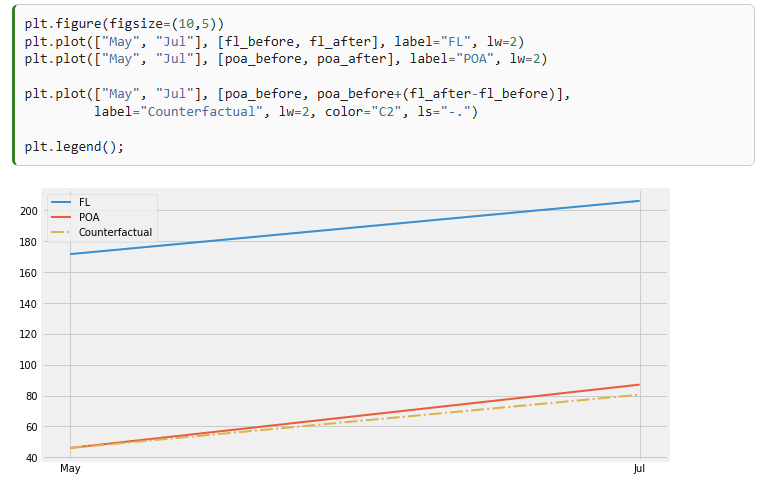
Task: Click the Jul x-axis label
Action: pyautogui.click(x=639, y=468)
